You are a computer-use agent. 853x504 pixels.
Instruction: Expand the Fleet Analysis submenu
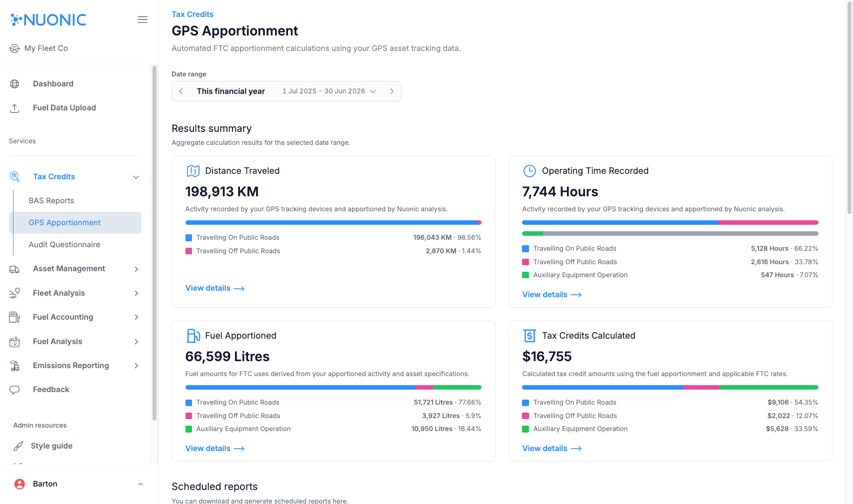[136, 293]
